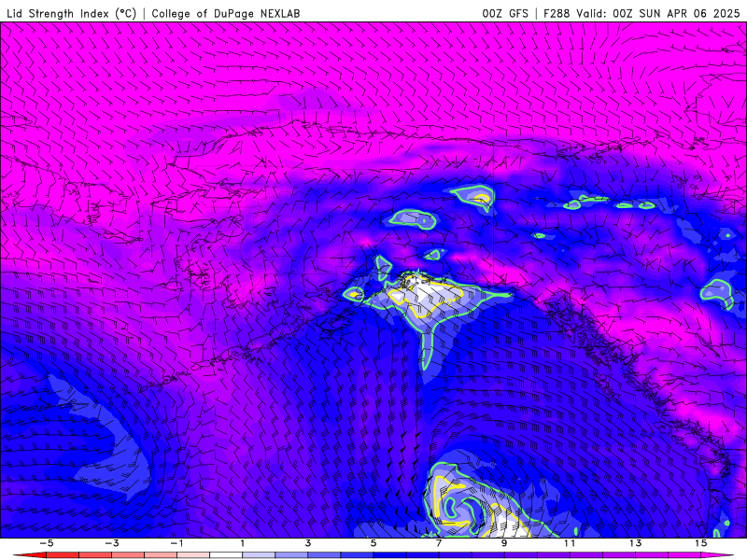
Task: Click the Lid Strength Index (°C) title
Action: pyautogui.click(x=72, y=13)
